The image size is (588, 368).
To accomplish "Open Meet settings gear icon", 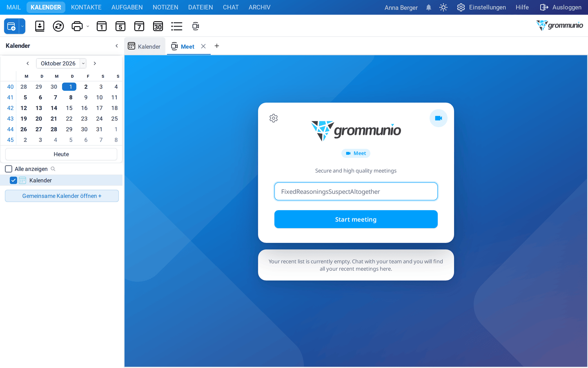I will pos(274,118).
